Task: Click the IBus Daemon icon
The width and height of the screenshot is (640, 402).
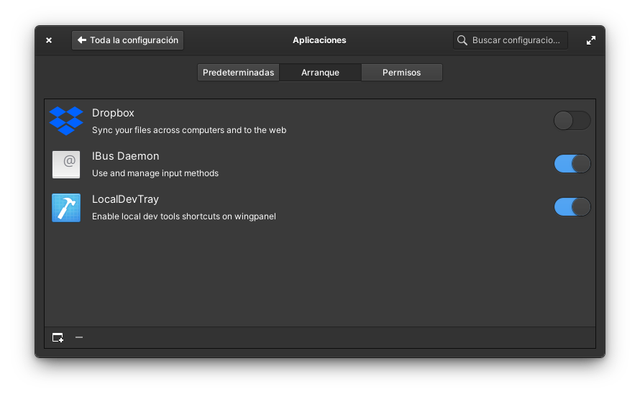Action: pyautogui.click(x=66, y=164)
